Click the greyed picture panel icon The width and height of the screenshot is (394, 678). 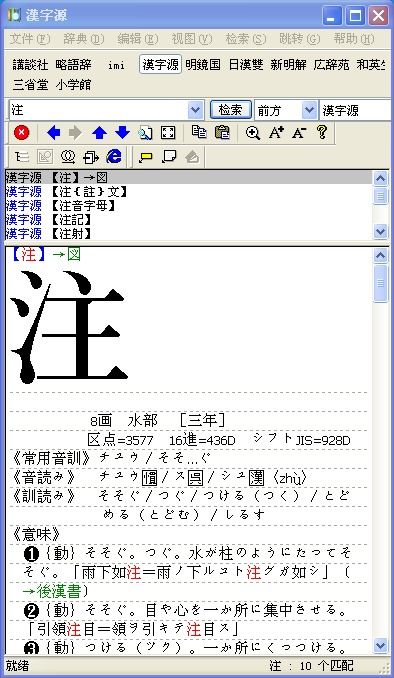[x=45, y=157]
